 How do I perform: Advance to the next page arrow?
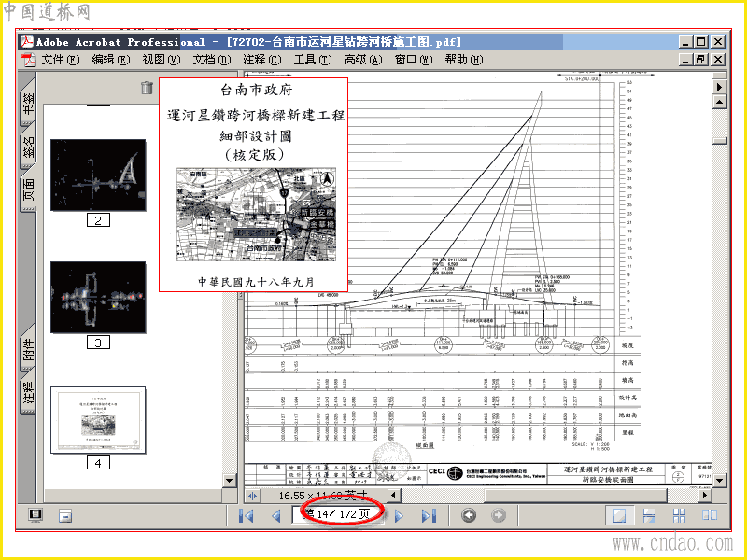click(x=400, y=515)
